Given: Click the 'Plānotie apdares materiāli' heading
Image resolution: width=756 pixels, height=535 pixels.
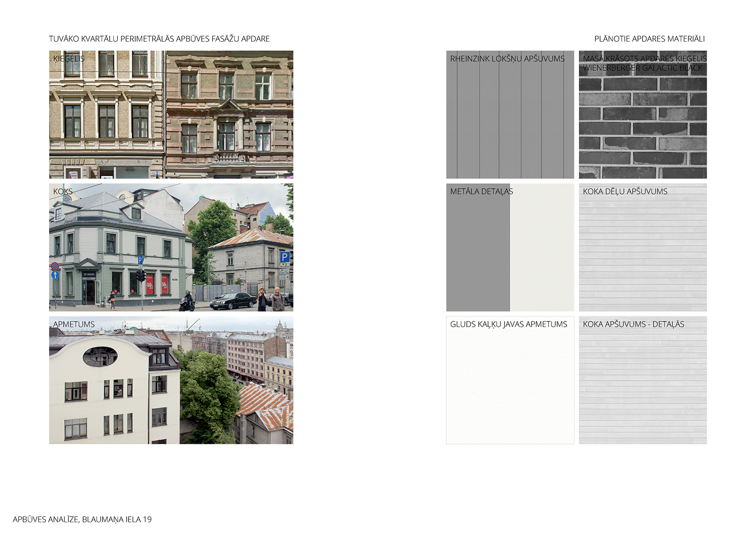Looking at the screenshot, I should pyautogui.click(x=649, y=39).
